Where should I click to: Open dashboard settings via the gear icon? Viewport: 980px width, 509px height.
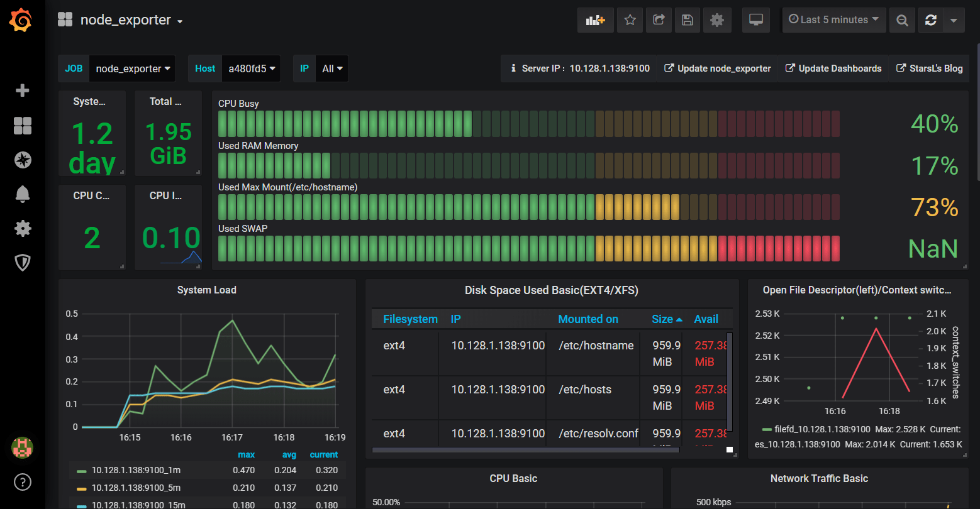coord(716,19)
